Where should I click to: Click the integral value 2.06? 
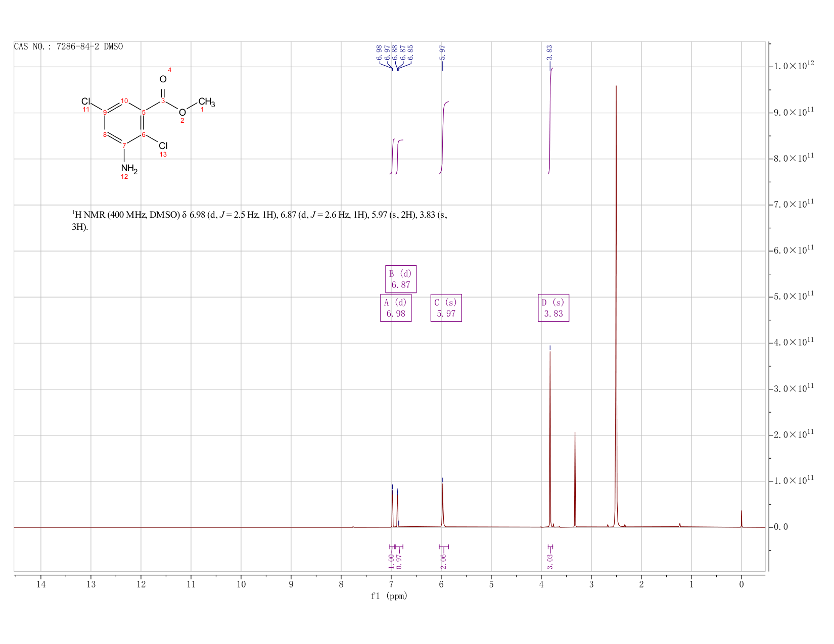(x=443, y=561)
